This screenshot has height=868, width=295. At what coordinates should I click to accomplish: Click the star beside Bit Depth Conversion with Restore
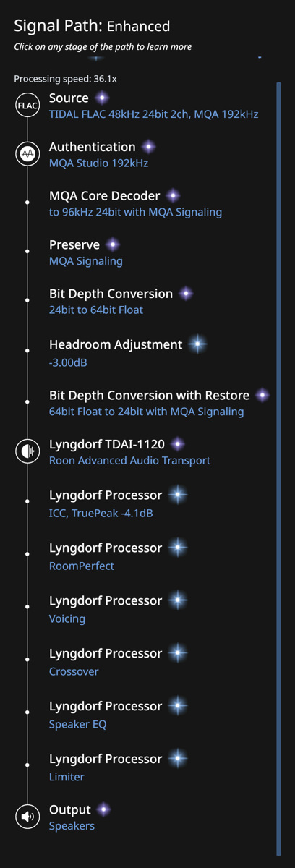pyautogui.click(x=262, y=395)
